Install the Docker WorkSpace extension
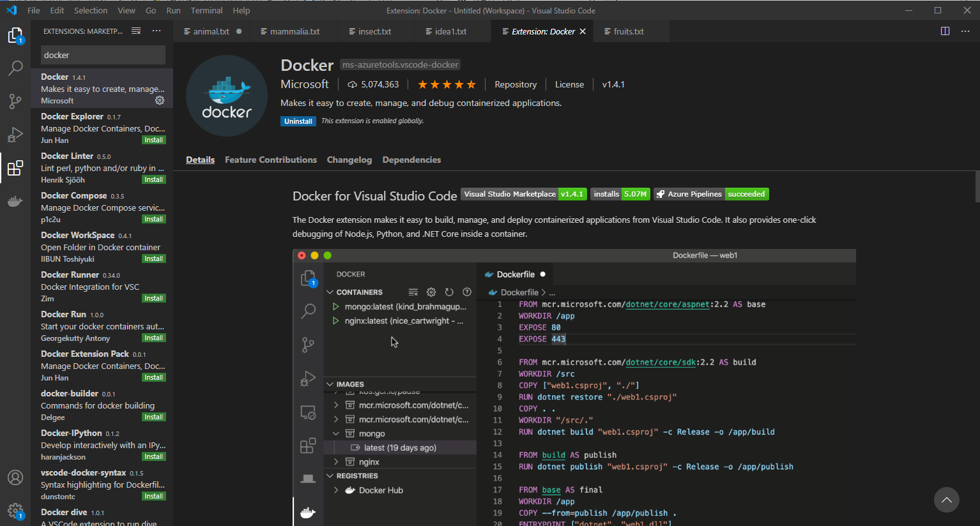The width and height of the screenshot is (980, 526). pyautogui.click(x=154, y=259)
